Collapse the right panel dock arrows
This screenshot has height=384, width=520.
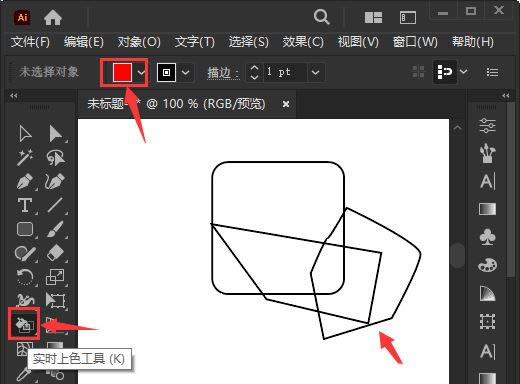coord(506,96)
